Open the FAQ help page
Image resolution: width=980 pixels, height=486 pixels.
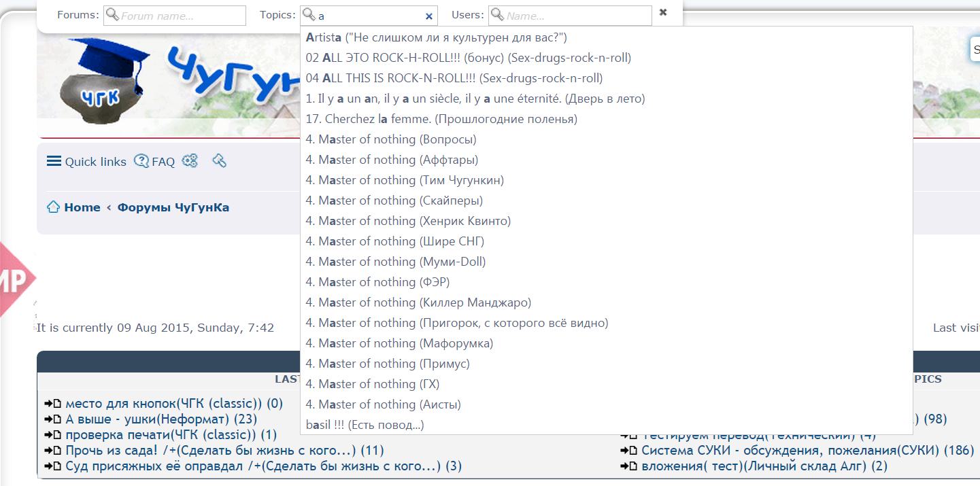pyautogui.click(x=154, y=162)
